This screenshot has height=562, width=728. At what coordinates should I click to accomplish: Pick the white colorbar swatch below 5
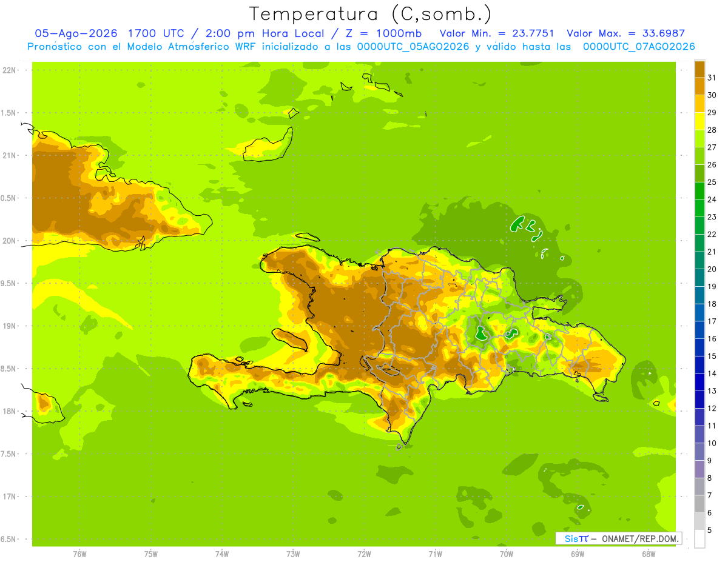699,539
